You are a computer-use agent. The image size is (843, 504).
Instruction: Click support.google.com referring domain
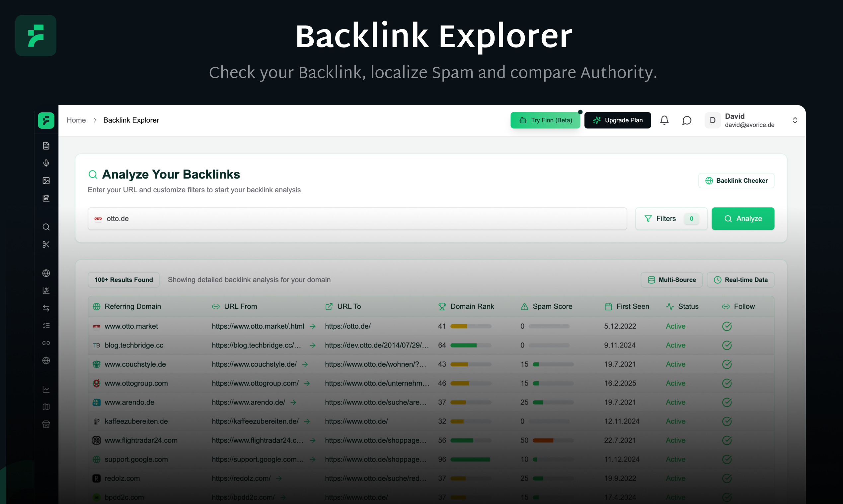tap(136, 460)
